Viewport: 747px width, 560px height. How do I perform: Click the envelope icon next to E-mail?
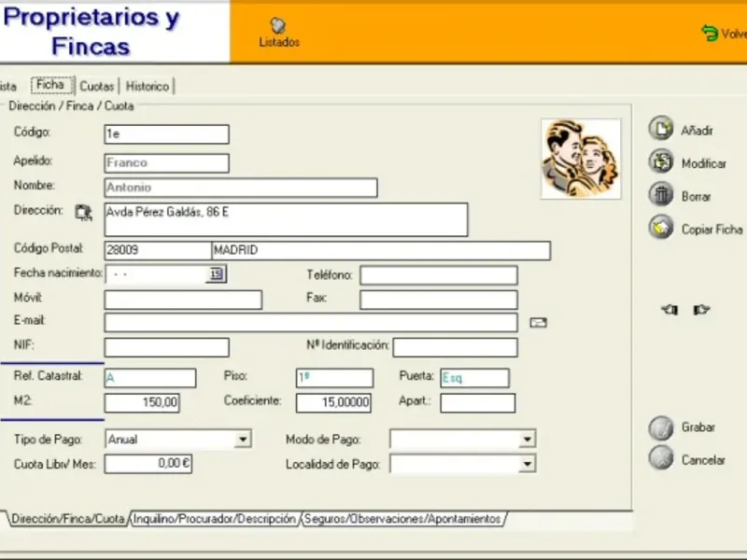pos(539,323)
